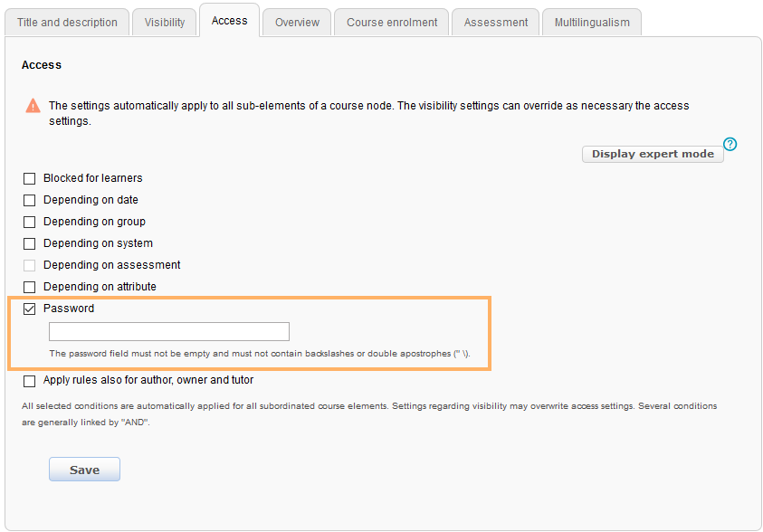This screenshot has width=763, height=532.
Task: Switch to the Visibility tab
Action: pos(164,23)
